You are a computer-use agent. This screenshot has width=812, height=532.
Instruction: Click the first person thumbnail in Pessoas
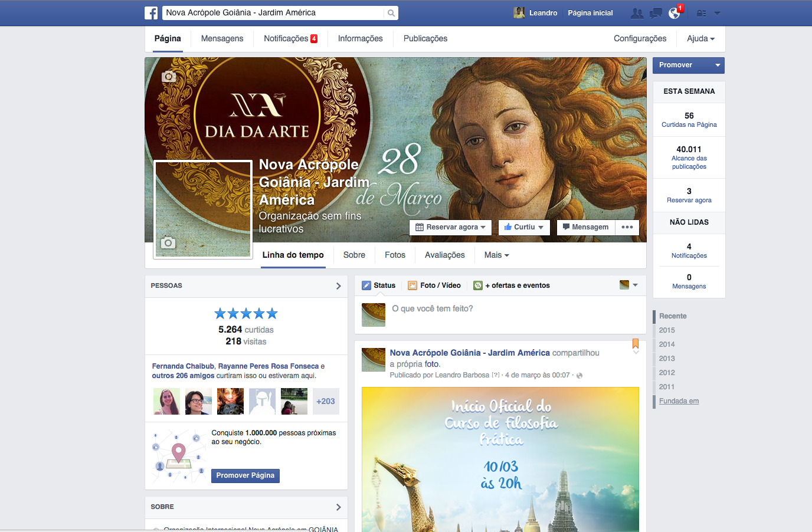click(x=166, y=401)
